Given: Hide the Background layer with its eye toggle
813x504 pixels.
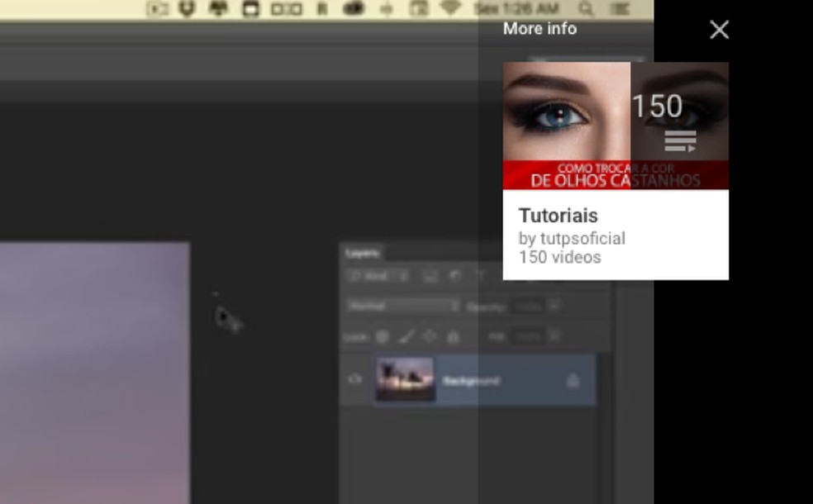Looking at the screenshot, I should pyautogui.click(x=354, y=378).
